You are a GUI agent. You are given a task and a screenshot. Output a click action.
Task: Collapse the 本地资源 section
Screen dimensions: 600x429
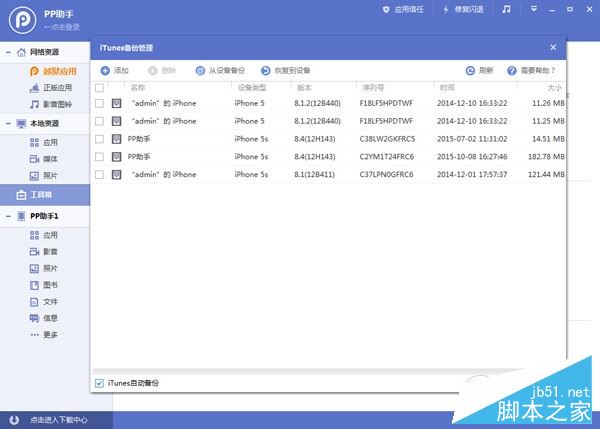8,124
